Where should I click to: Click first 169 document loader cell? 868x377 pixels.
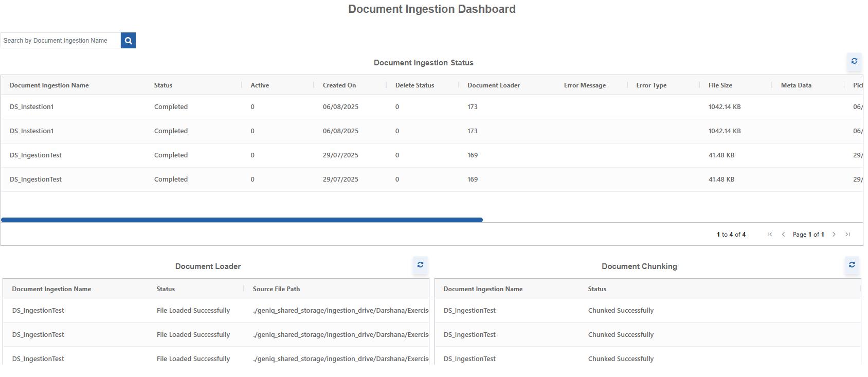[x=473, y=155]
